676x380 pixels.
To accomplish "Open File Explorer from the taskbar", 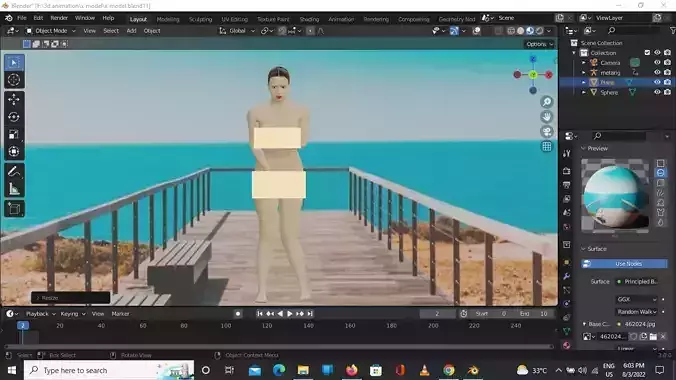I will coord(303,370).
